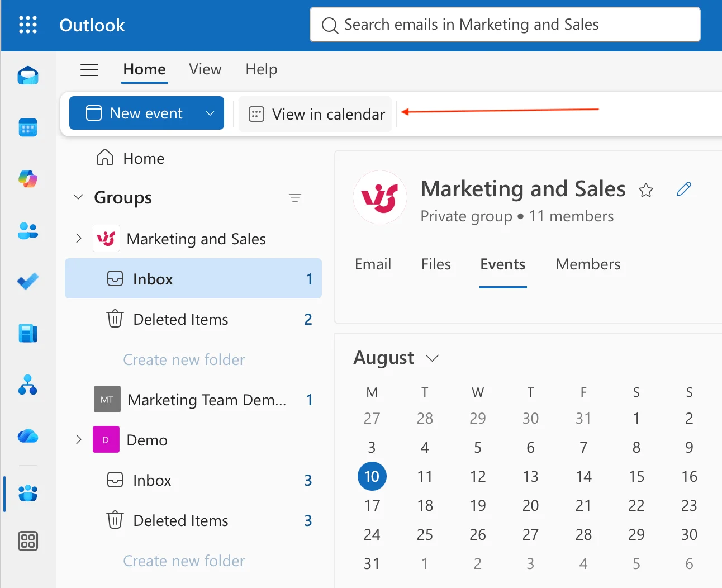The image size is (722, 588).
Task: Open the Members tab
Action: click(588, 264)
